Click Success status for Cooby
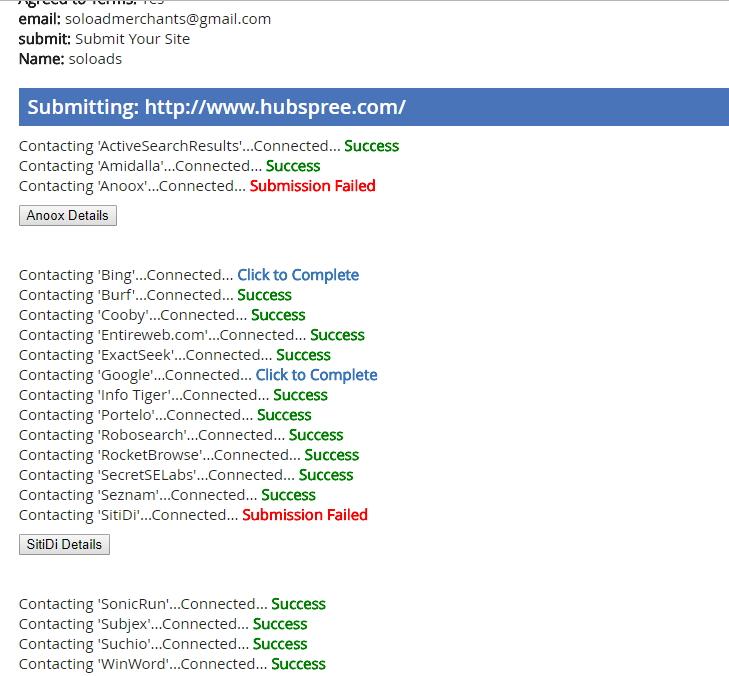Screen dimensions: 729x676 click(x=278, y=315)
